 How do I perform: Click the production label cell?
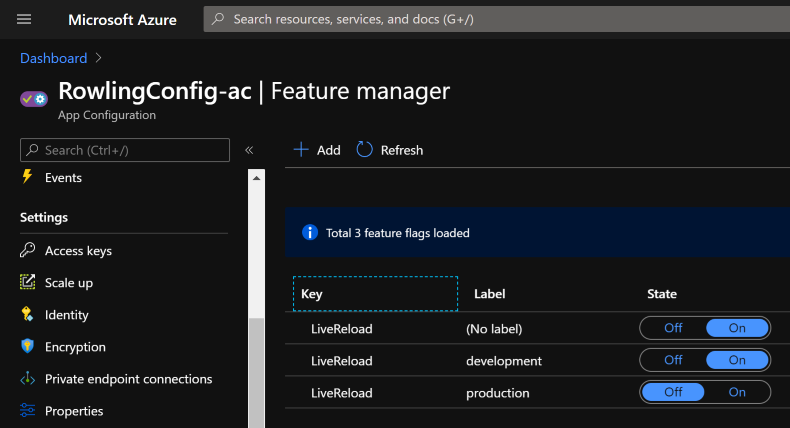(497, 393)
